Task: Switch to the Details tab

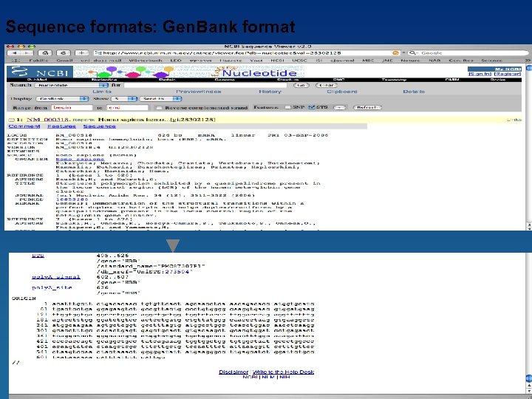Action: (414, 92)
